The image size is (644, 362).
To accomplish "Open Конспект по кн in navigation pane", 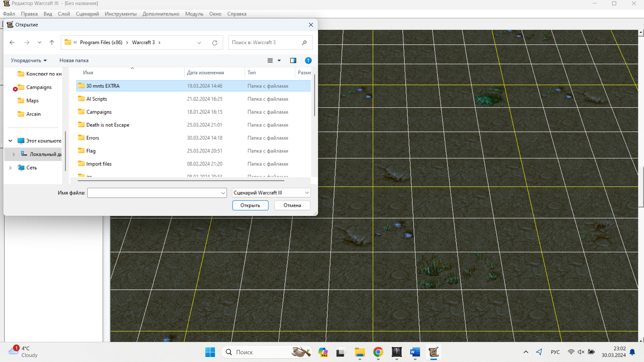I will 39,74.
